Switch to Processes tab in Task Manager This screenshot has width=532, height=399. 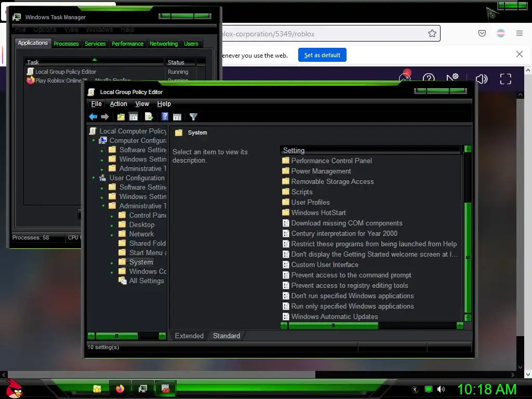coord(66,44)
